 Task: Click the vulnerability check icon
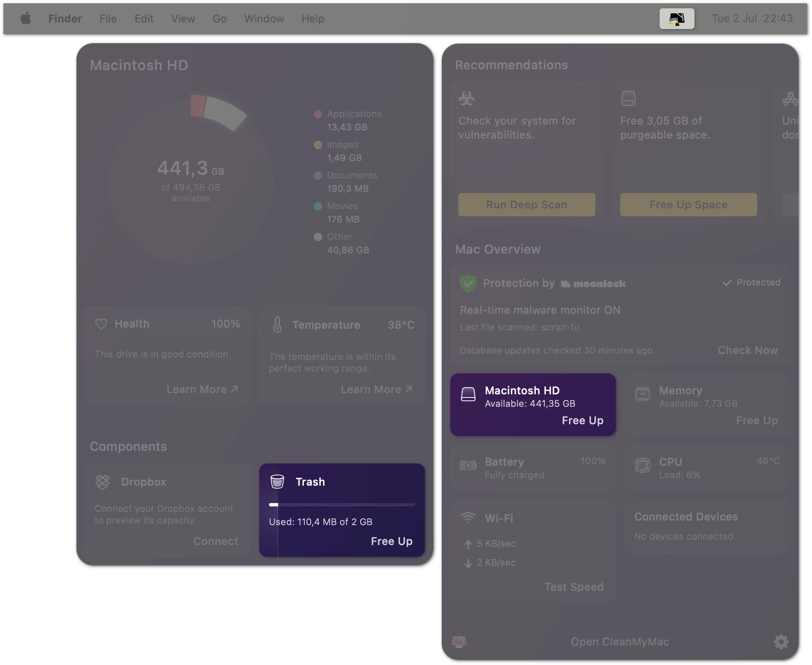467,98
